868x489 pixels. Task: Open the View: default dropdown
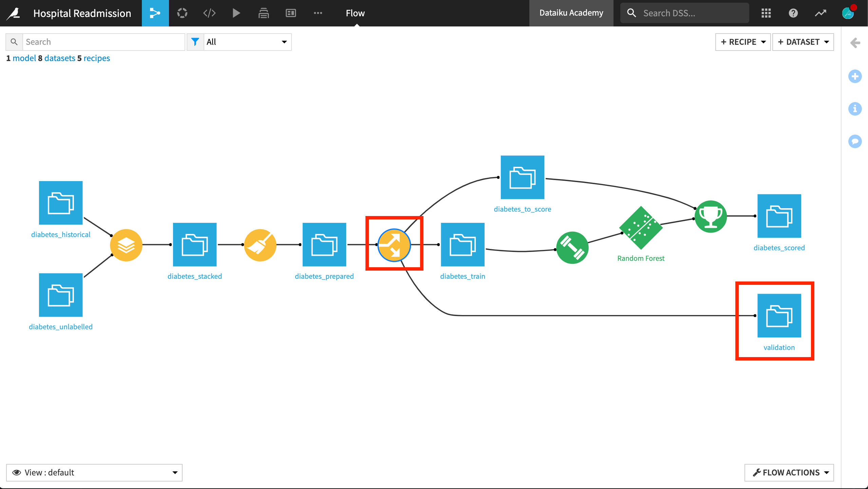(x=94, y=473)
